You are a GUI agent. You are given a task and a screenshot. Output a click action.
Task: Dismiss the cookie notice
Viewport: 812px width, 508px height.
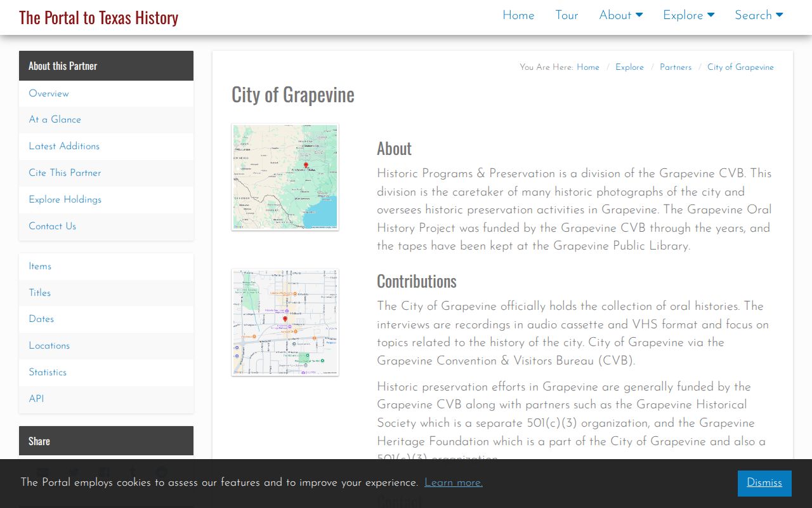click(x=764, y=483)
